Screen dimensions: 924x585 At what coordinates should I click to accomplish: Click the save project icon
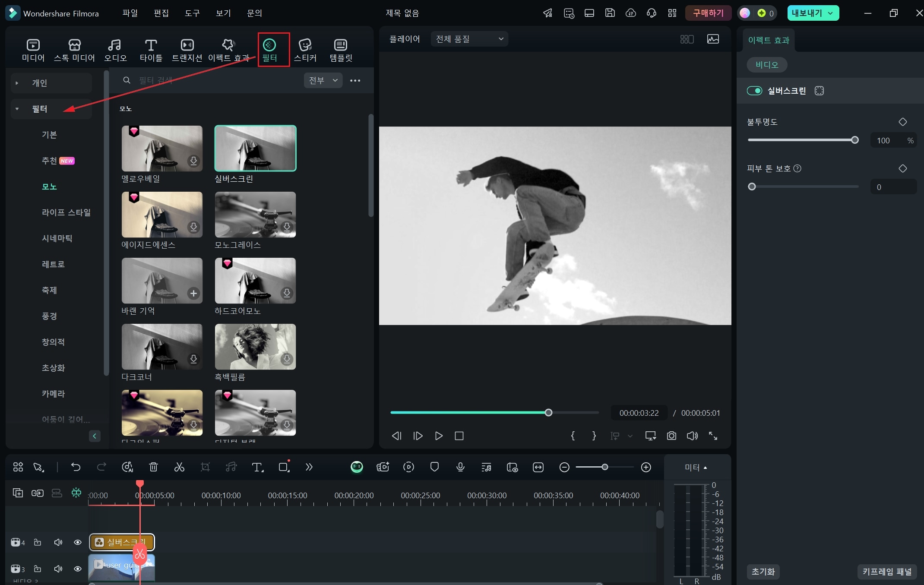610,13
